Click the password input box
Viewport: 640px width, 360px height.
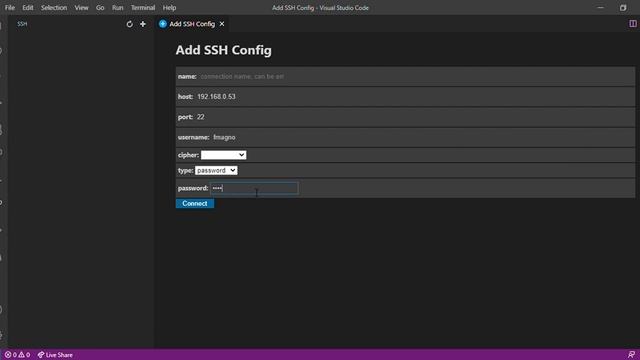pyautogui.click(x=254, y=188)
